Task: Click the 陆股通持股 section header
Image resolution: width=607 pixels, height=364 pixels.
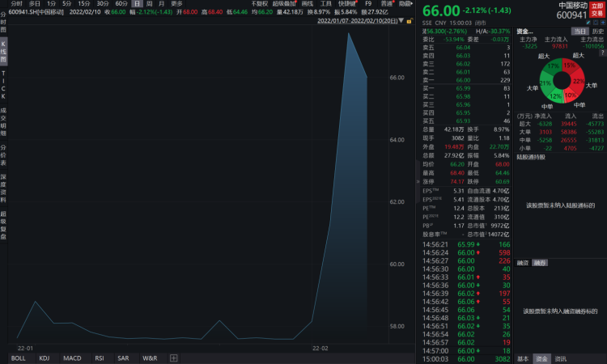Action: (531, 157)
